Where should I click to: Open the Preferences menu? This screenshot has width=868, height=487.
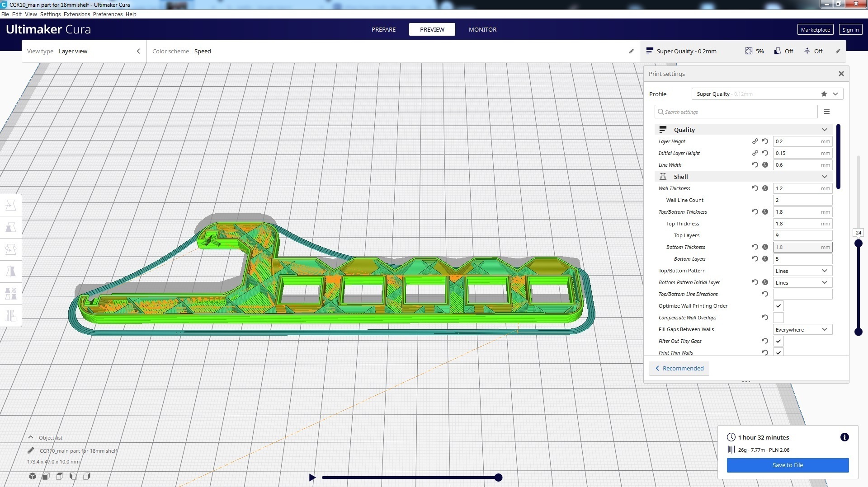pyautogui.click(x=108, y=14)
